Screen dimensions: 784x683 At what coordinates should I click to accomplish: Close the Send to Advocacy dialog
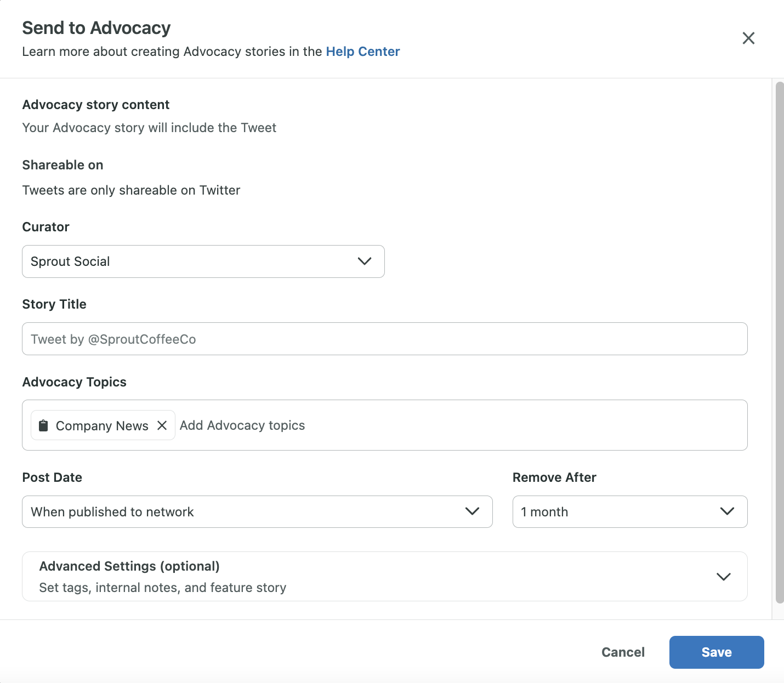(748, 38)
